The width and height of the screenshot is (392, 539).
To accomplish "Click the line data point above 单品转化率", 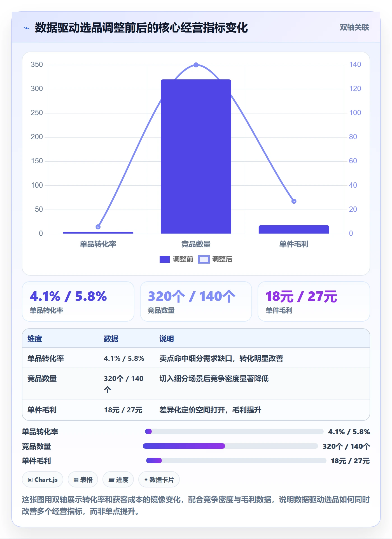I will click(98, 227).
